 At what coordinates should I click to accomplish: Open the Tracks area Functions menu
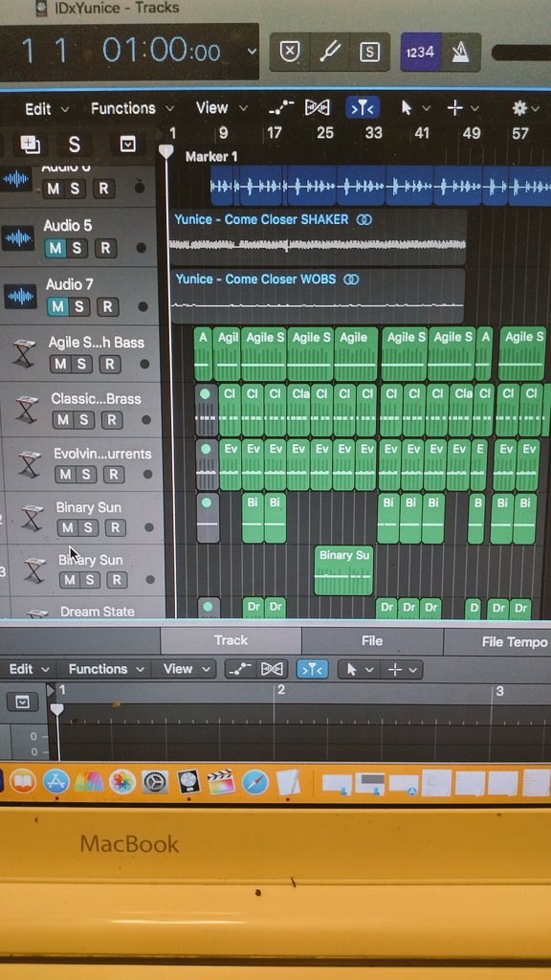pos(132,108)
